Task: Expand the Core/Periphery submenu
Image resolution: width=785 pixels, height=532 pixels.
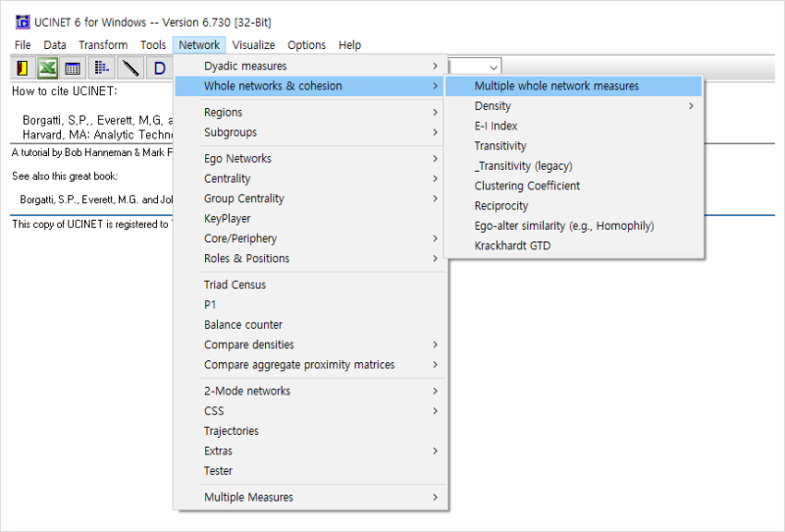Action: (x=310, y=239)
